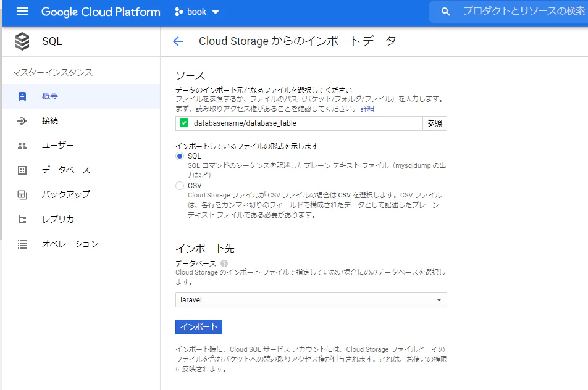
Task: Click the 概要 overview icon in the sidebar
Action: [x=22, y=96]
